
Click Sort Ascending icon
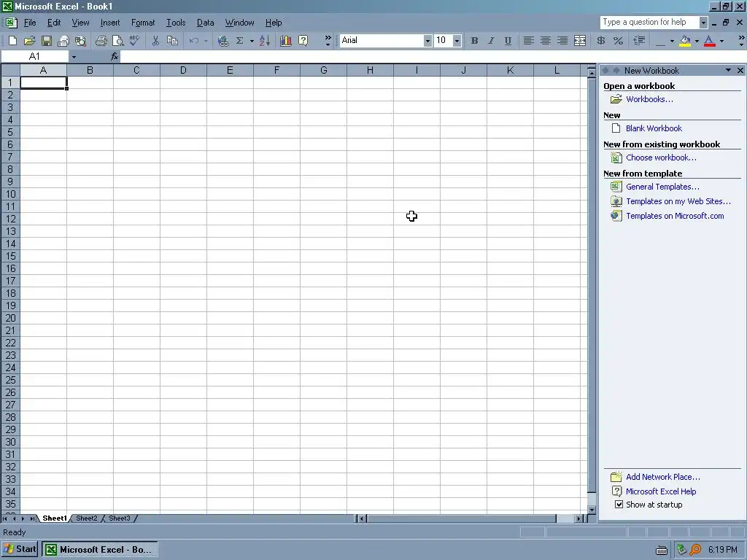point(265,41)
